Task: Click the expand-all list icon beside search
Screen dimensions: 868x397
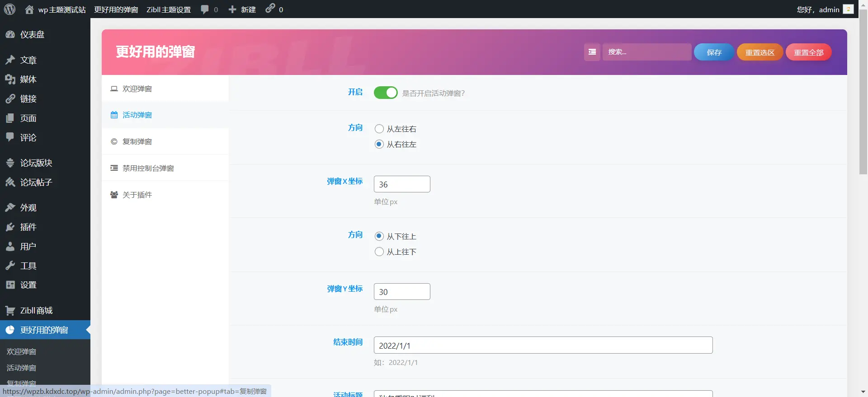Action: pos(592,52)
